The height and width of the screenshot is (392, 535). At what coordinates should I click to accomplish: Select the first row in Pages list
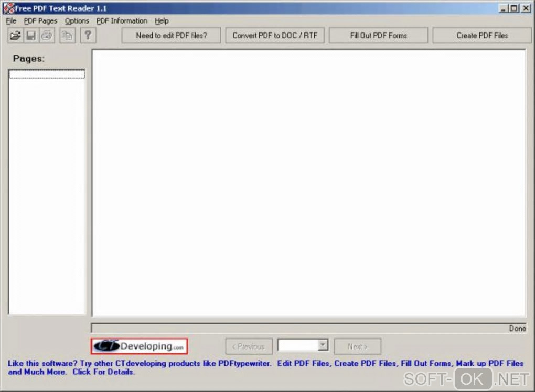point(47,74)
